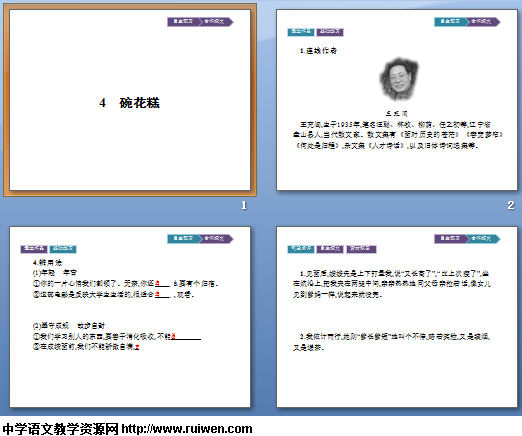The image size is (522, 436).
Task: Click the author portrait photo on slide 2
Action: click(x=399, y=79)
